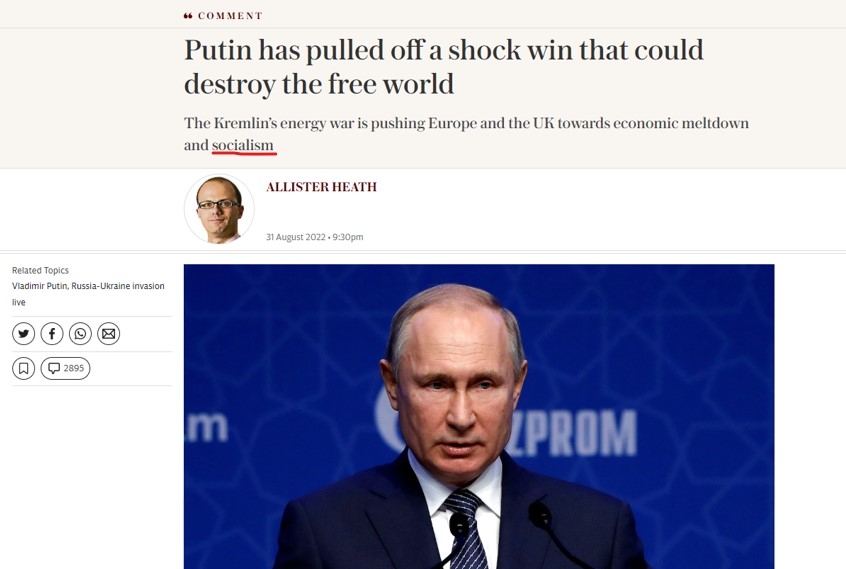Share article on Facebook
This screenshot has width=846, height=569.
pyautogui.click(x=52, y=334)
